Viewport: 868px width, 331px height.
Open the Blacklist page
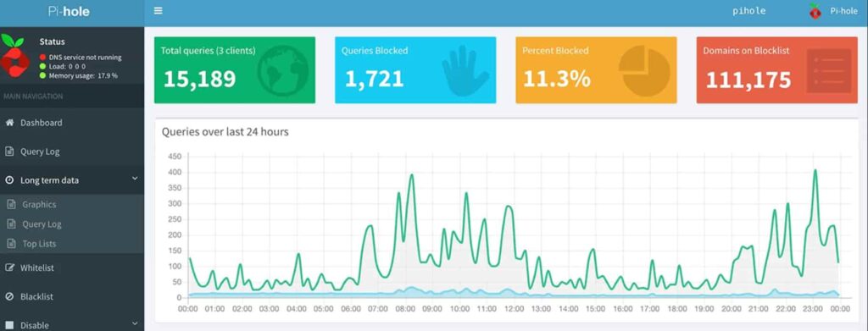pos(72,297)
